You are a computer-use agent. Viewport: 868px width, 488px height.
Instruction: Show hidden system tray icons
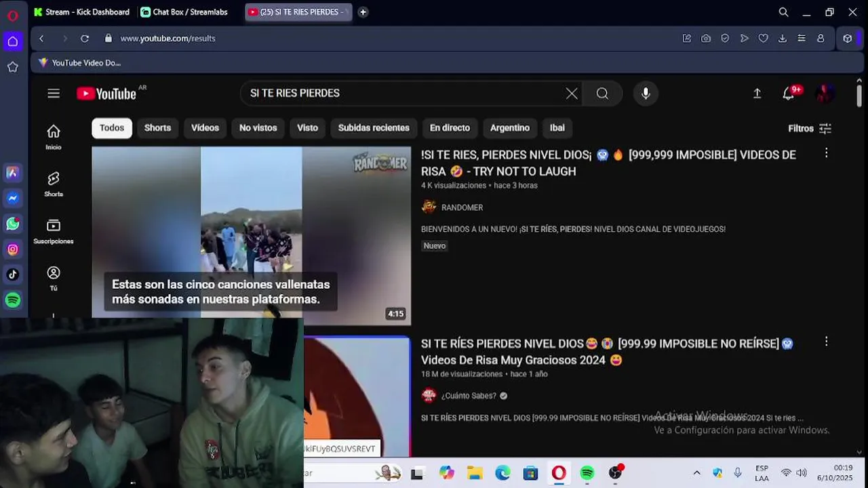tap(696, 473)
